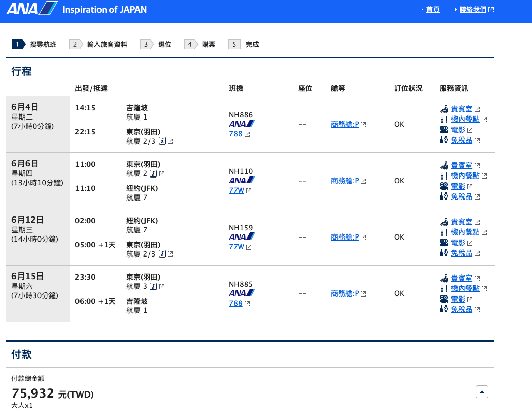Open 機內餐點 link for NH885
The width and height of the screenshot is (532, 414).
point(465,288)
